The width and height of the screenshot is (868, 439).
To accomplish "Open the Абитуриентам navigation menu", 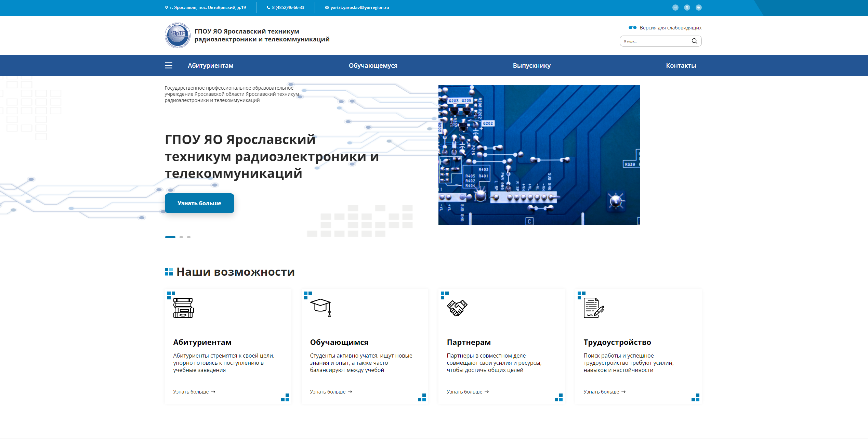I will coord(212,65).
